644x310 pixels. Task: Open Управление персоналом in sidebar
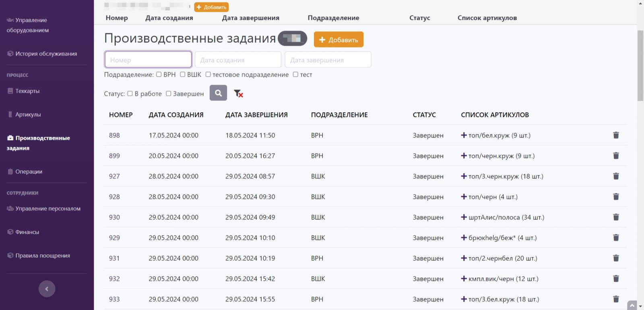(x=43, y=208)
